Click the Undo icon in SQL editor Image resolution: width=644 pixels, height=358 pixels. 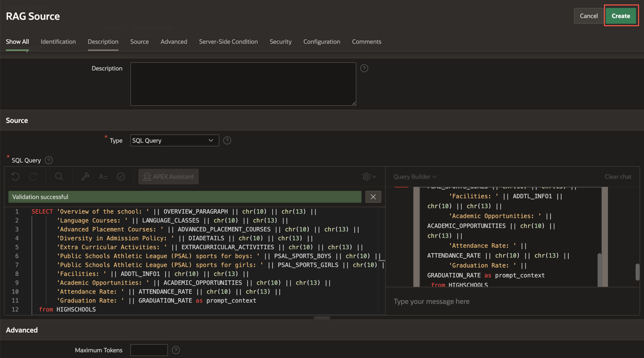tap(16, 177)
